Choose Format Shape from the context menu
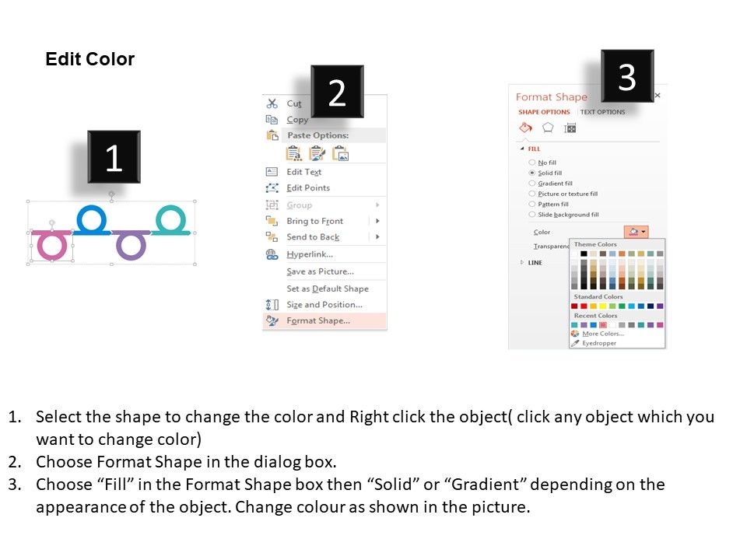 (x=318, y=320)
